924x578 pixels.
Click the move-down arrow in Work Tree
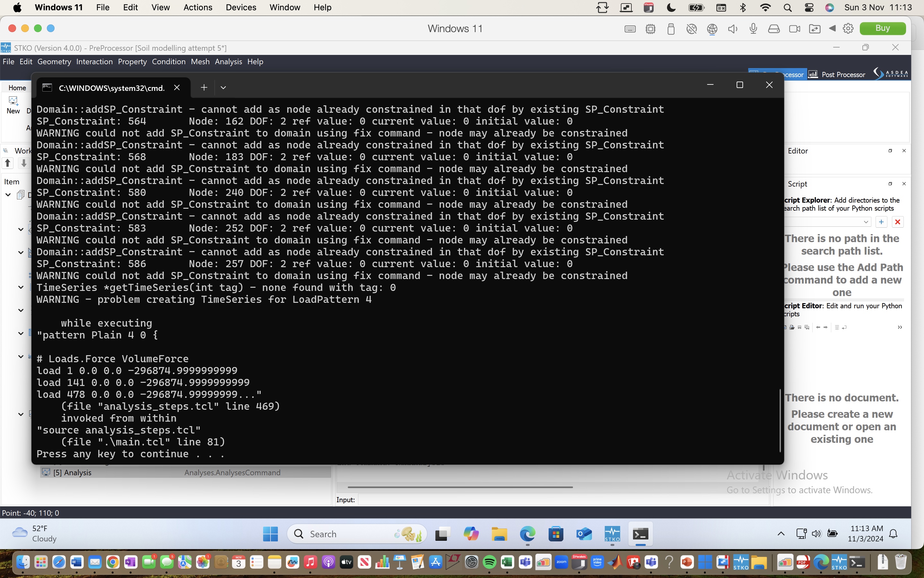[24, 163]
